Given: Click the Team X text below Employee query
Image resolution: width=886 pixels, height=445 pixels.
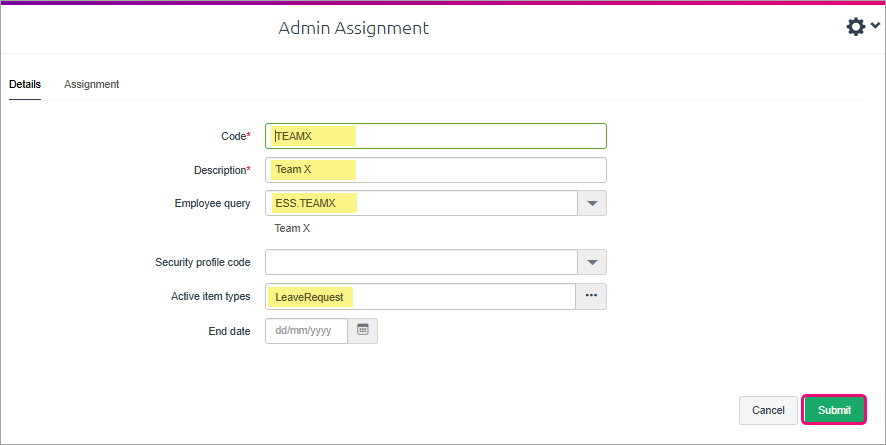Looking at the screenshot, I should 293,229.
